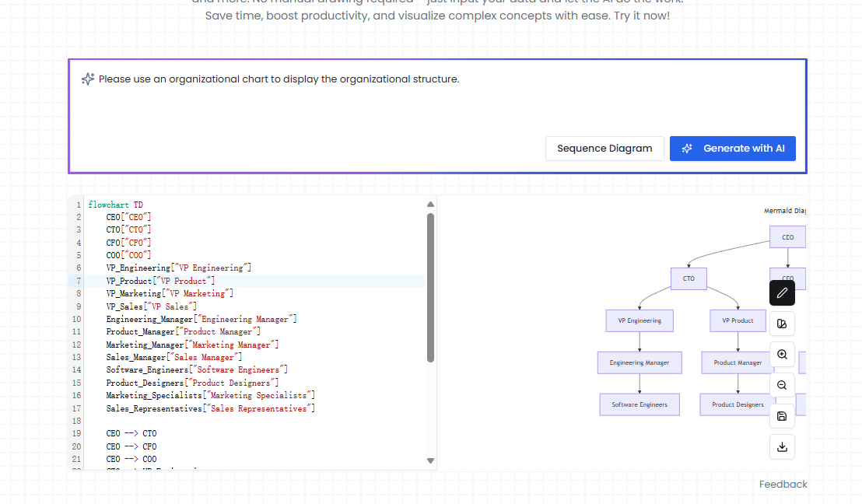
Task: Select the CEO node in the diagram
Action: [x=787, y=236]
